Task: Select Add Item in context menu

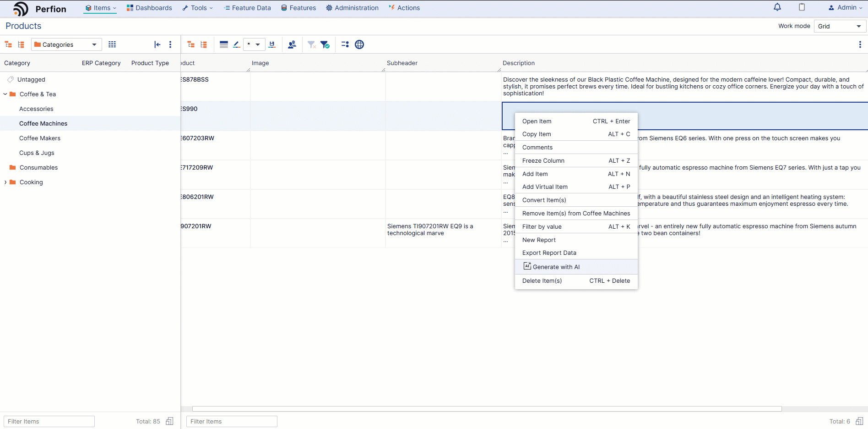Action: [x=576, y=174]
